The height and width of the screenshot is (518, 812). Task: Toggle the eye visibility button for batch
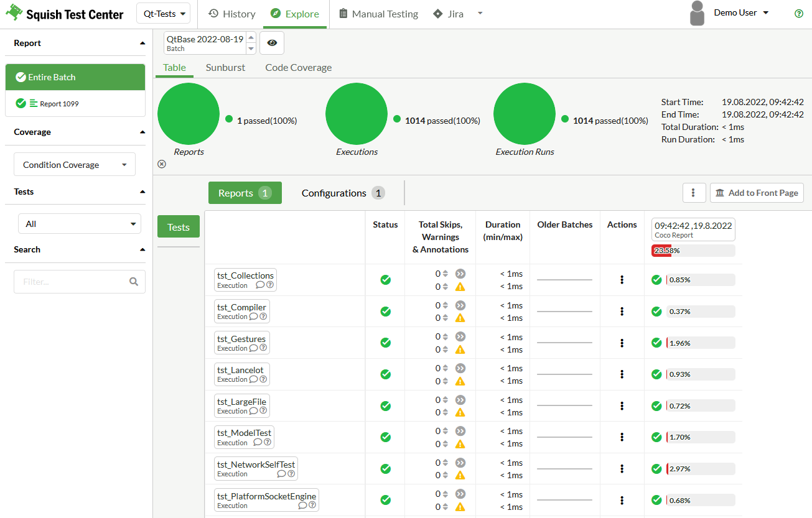[272, 43]
